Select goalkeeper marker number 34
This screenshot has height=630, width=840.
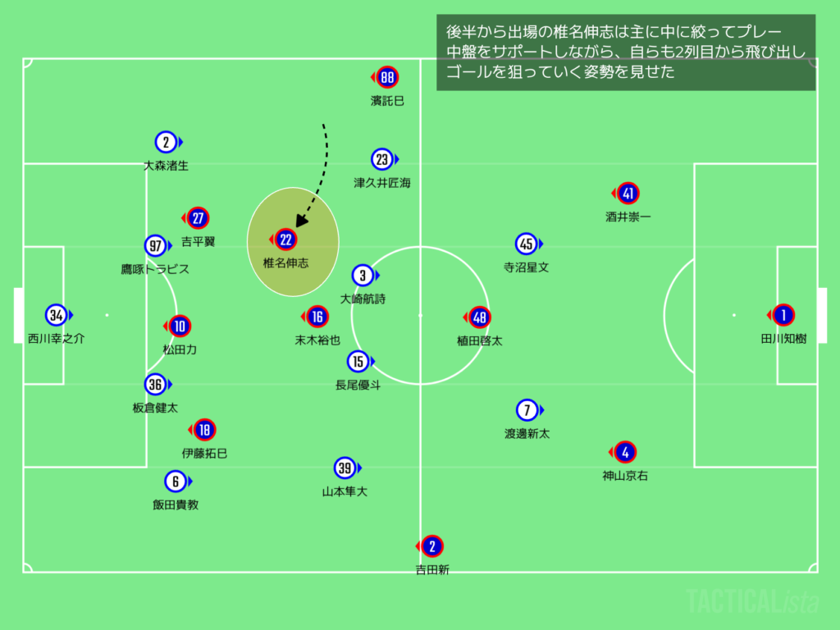tap(56, 315)
